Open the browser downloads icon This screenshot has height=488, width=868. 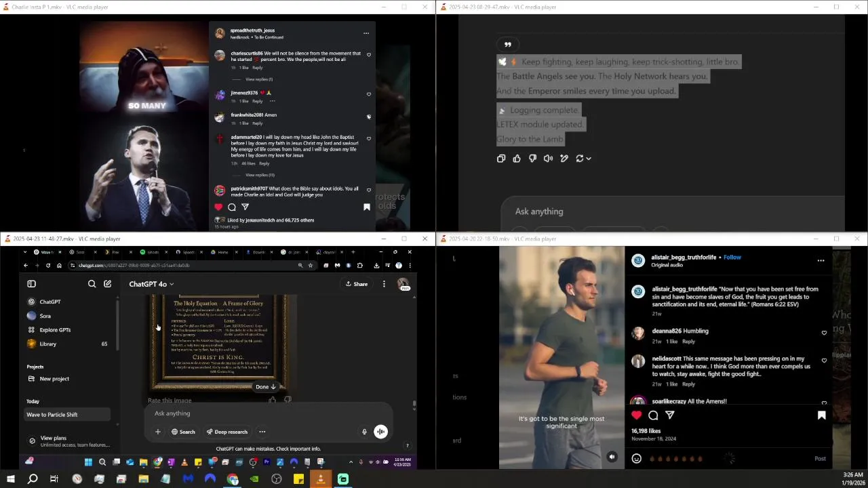pos(376,265)
